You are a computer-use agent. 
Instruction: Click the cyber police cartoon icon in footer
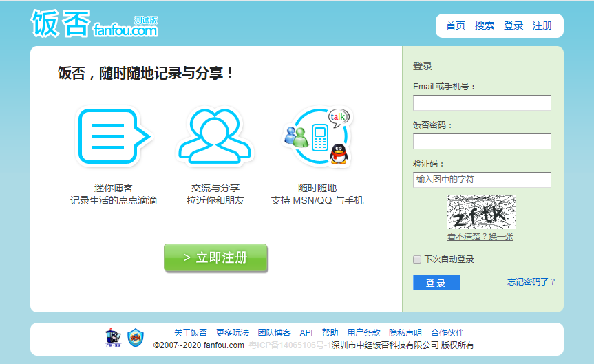pyautogui.click(x=112, y=337)
